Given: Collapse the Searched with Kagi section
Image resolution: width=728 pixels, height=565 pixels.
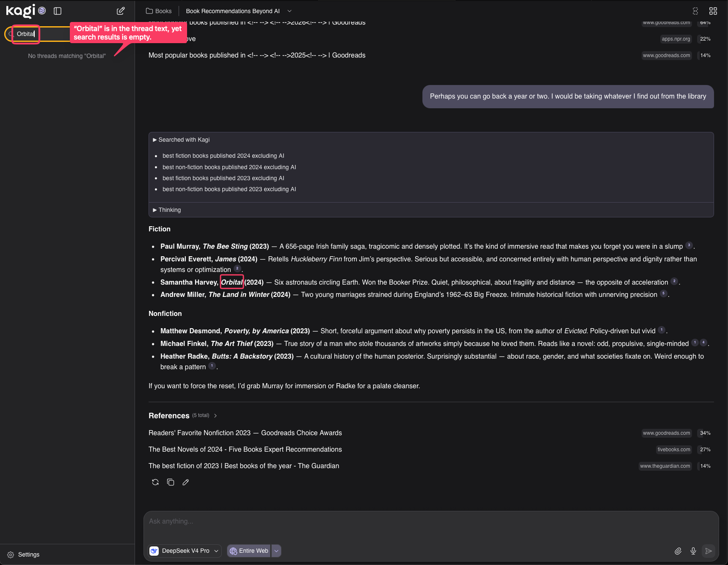Looking at the screenshot, I should (x=181, y=140).
